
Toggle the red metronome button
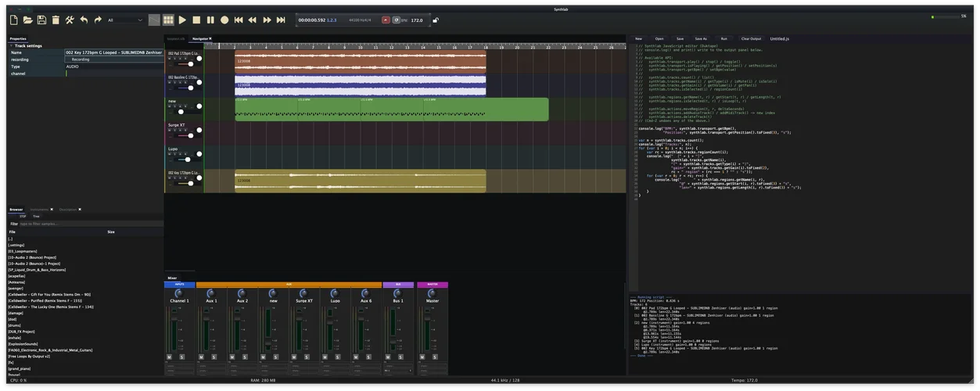point(386,20)
